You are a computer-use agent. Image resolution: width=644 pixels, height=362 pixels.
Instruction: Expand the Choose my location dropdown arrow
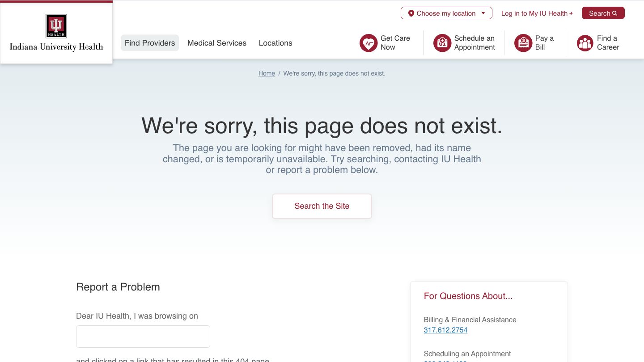click(483, 13)
